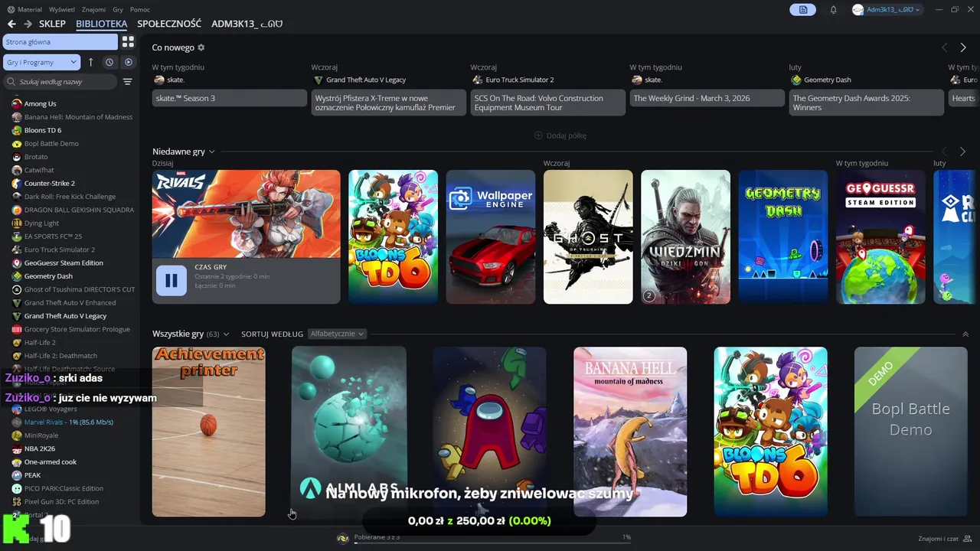Select Grand Theft Auto V Legacy in sidebar
This screenshot has width=980, height=551.
(x=65, y=316)
